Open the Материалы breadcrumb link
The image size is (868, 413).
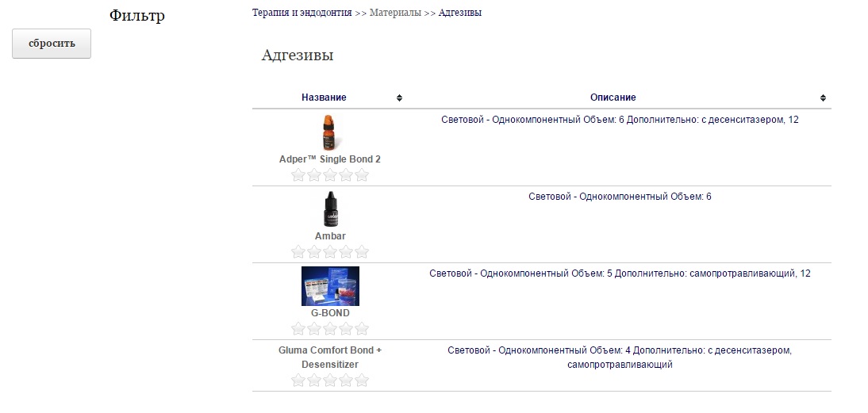point(395,13)
